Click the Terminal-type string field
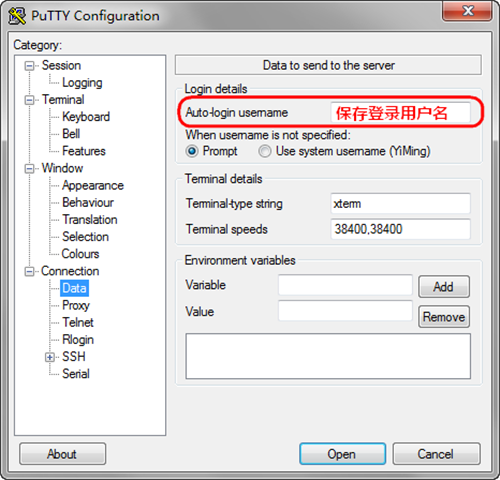This screenshot has width=500, height=480. pyautogui.click(x=401, y=203)
